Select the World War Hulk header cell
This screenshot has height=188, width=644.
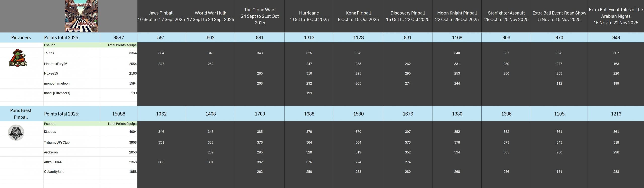211,16
